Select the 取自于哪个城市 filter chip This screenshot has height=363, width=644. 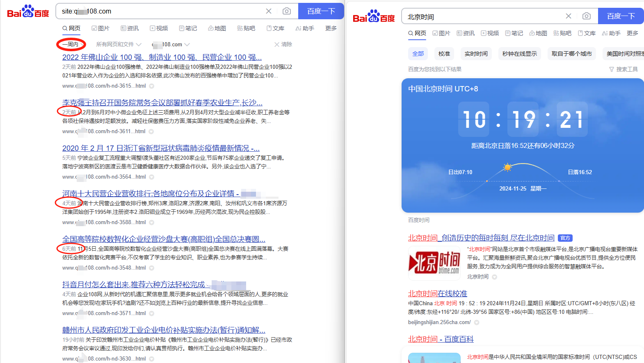[x=572, y=54]
